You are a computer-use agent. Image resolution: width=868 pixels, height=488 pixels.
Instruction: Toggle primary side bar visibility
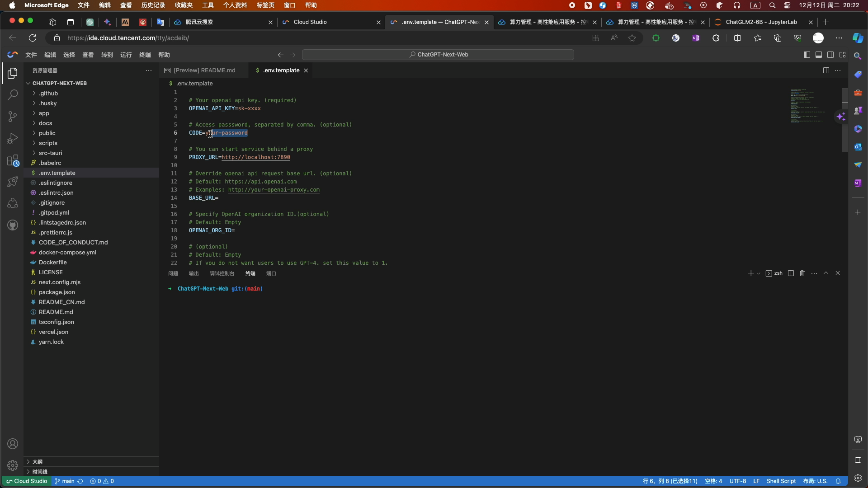coord(807,55)
